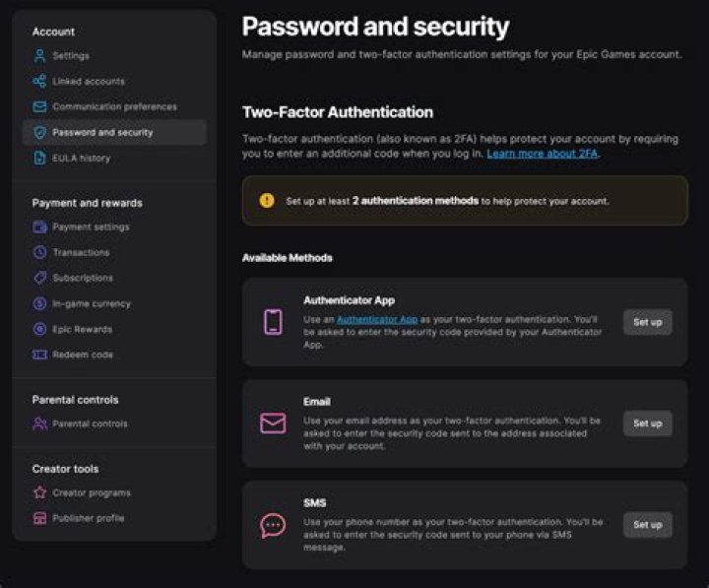Open the Transactions sidebar item
Viewport: 709px width, 588px height.
click(81, 253)
